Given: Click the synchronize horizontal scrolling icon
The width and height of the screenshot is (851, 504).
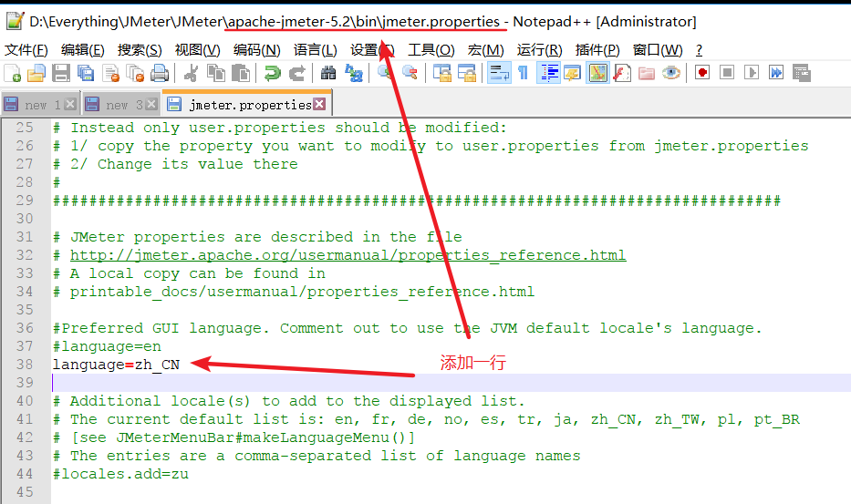Looking at the screenshot, I should (467, 73).
